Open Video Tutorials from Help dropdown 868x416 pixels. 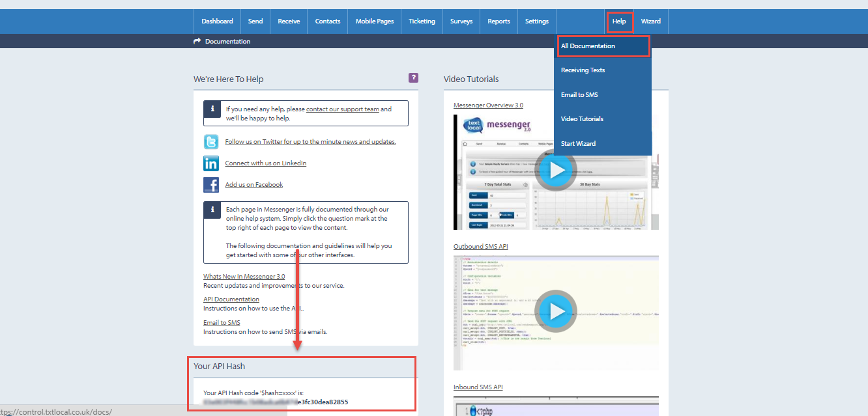click(582, 119)
